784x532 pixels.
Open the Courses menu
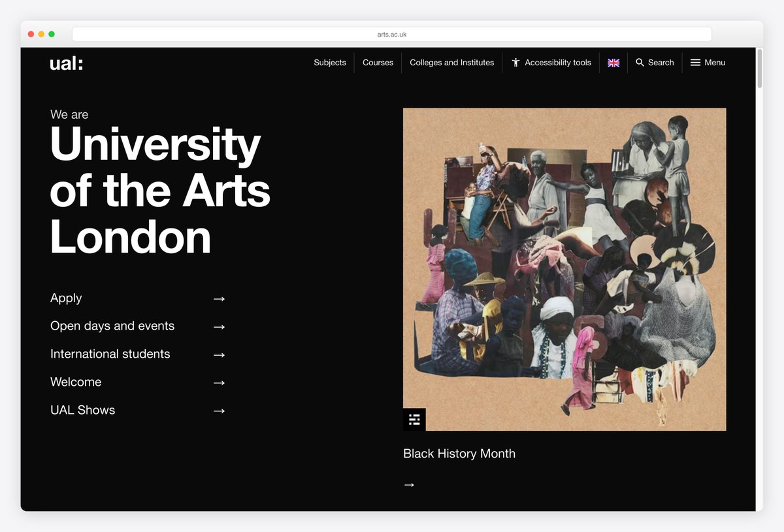coord(378,63)
